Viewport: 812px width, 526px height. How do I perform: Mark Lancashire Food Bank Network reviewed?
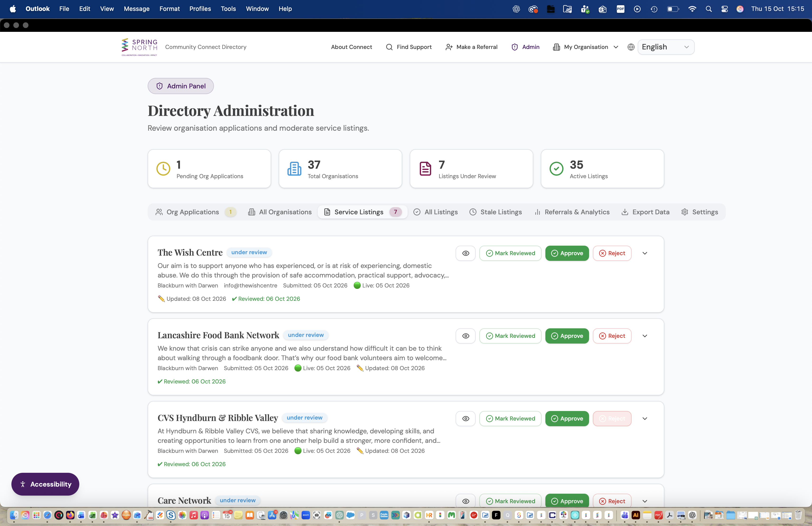tap(510, 336)
